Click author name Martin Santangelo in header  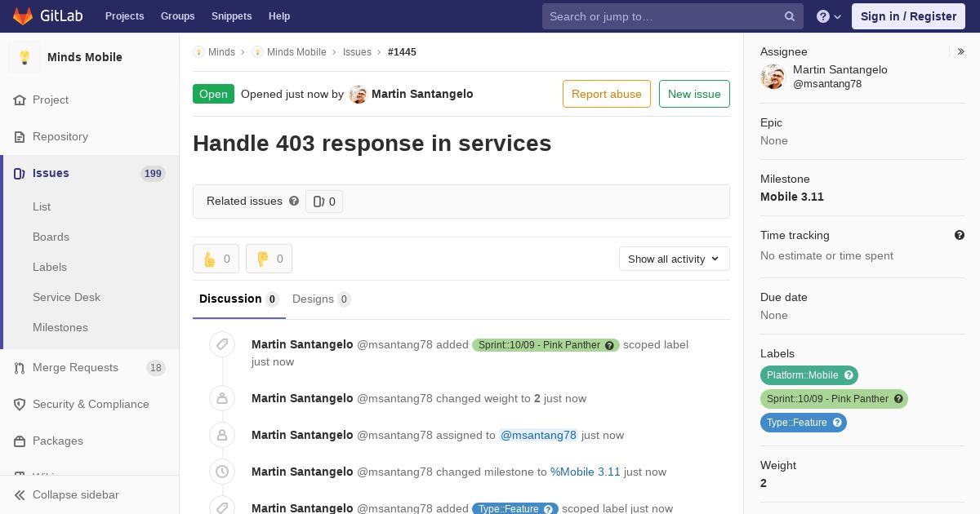422,94
